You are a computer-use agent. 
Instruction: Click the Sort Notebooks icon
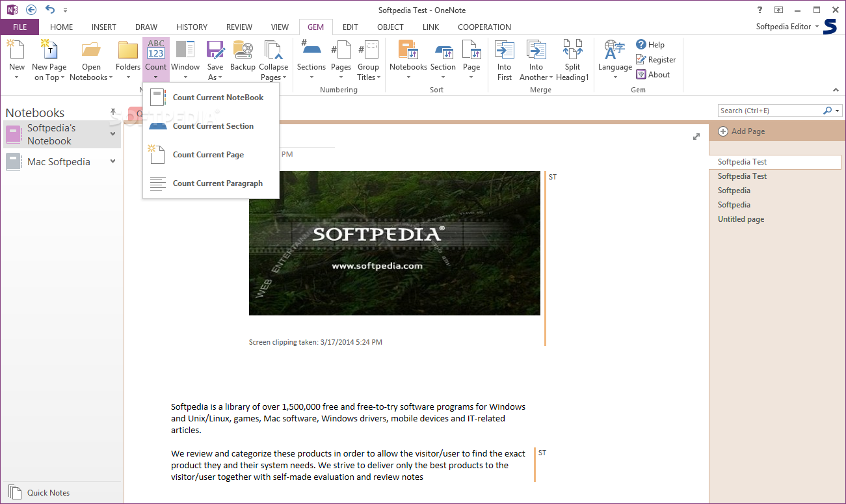[408, 49]
